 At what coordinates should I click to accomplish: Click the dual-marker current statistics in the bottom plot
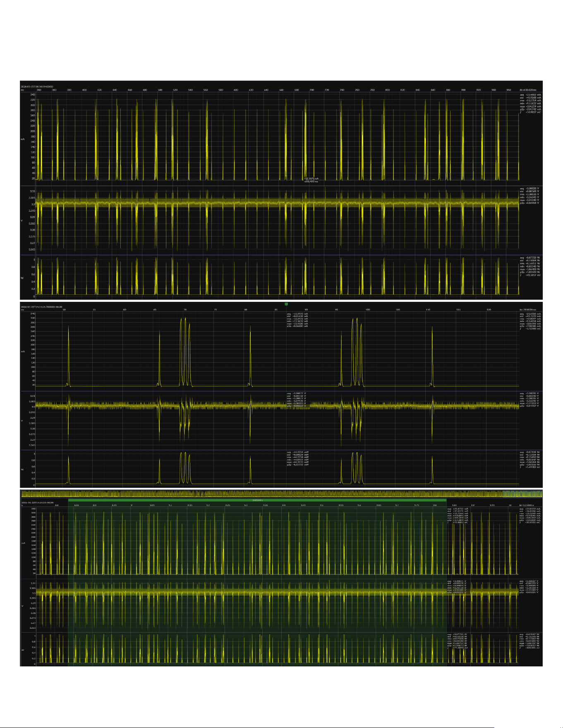pyautogui.click(x=458, y=516)
